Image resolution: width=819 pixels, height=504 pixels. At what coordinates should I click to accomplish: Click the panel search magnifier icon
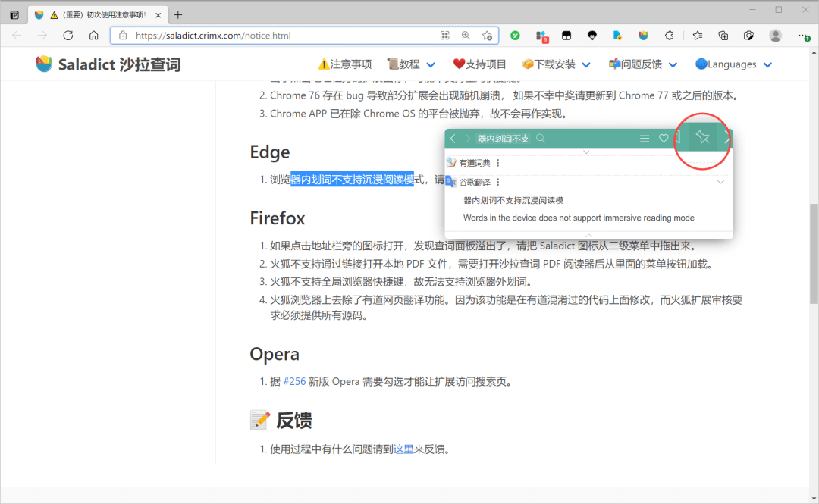pos(541,139)
